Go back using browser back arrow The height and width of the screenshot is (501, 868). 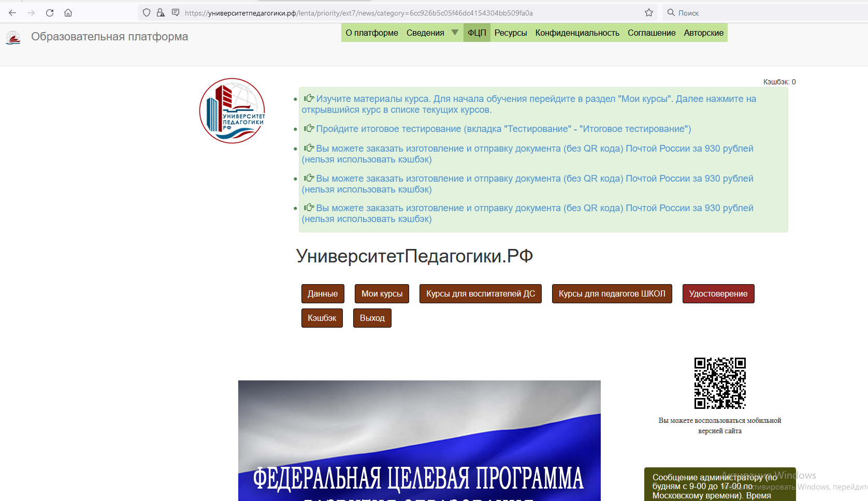click(x=12, y=13)
